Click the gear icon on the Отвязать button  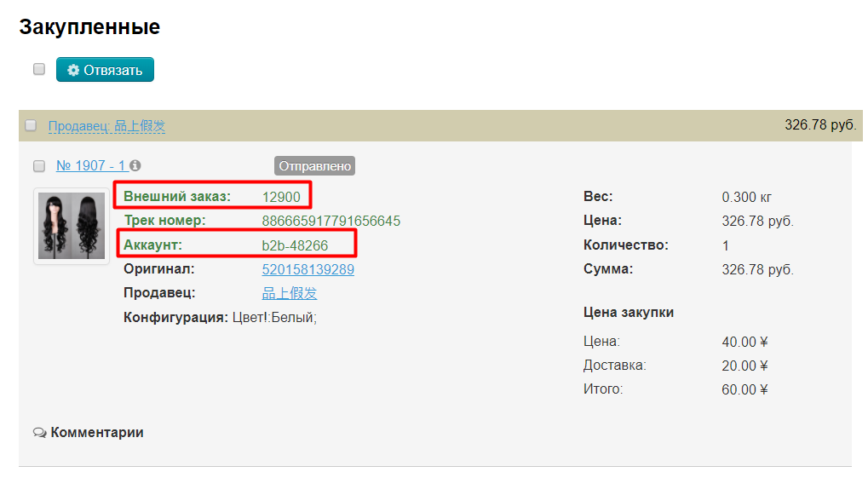point(73,70)
